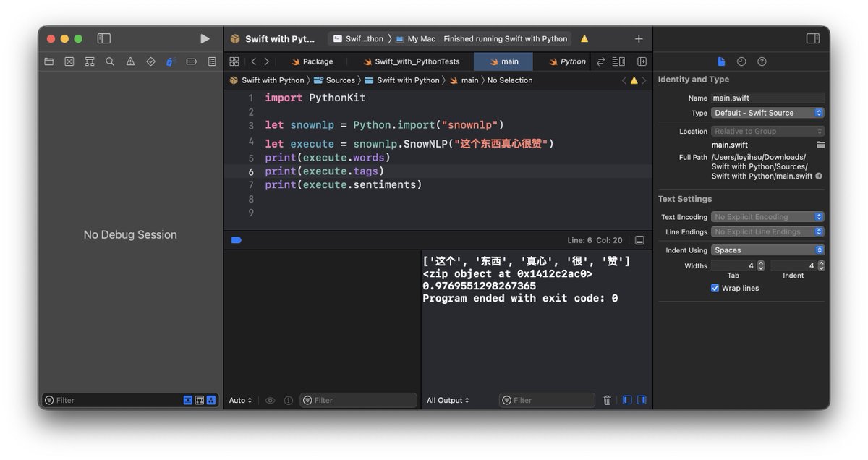
Task: Open the adjust editor options menu
Action: coord(618,61)
